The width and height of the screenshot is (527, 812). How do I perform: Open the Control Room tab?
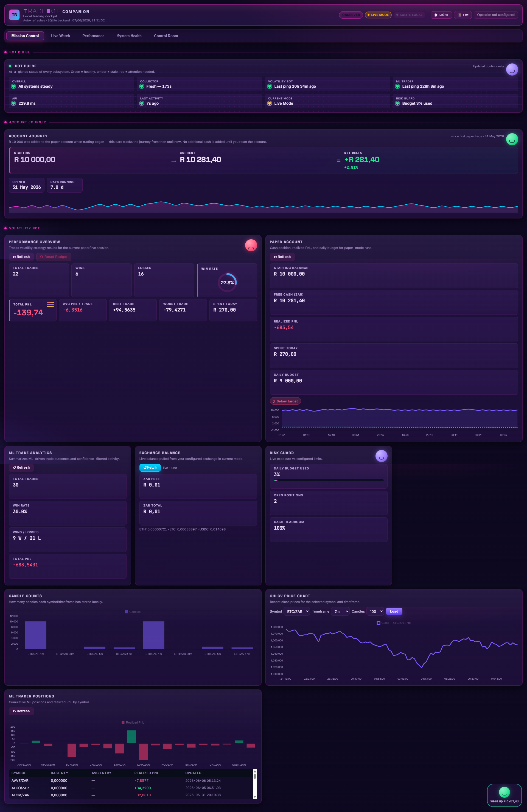[x=166, y=36]
